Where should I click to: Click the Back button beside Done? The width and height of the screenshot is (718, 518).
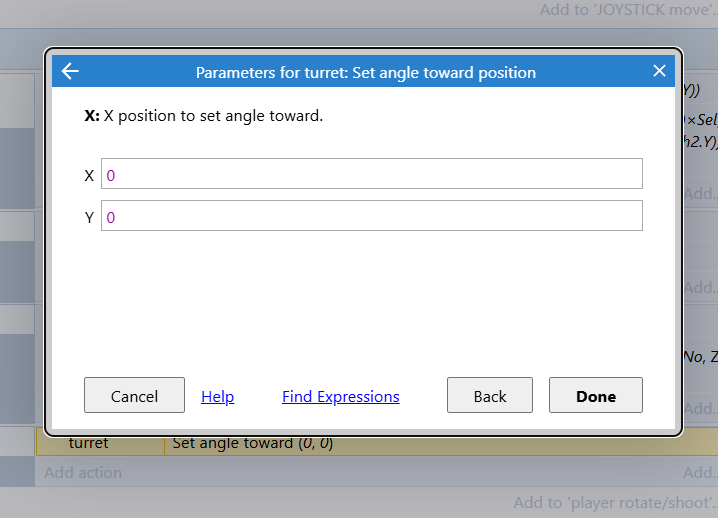pyautogui.click(x=490, y=395)
